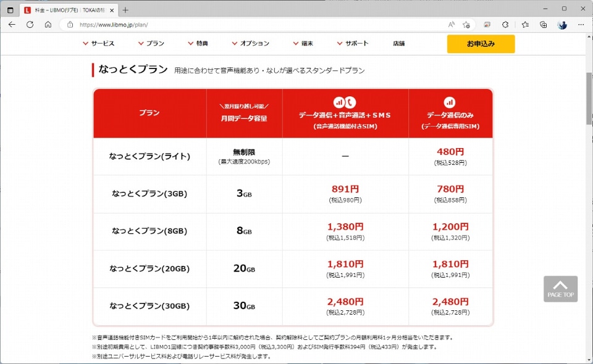Image resolution: width=593 pixels, height=364 pixels.
Task: Click the voice call plus SMS header icon
Action: coord(346,101)
